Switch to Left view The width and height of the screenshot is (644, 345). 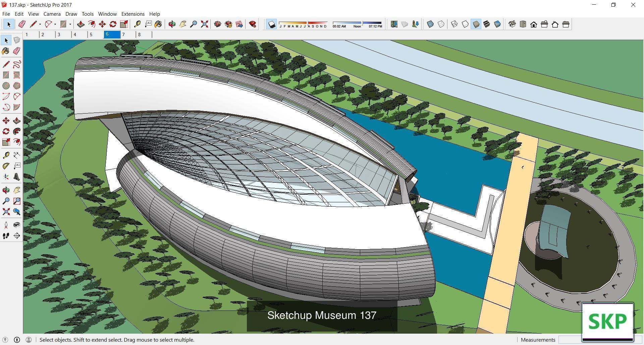[x=566, y=24]
